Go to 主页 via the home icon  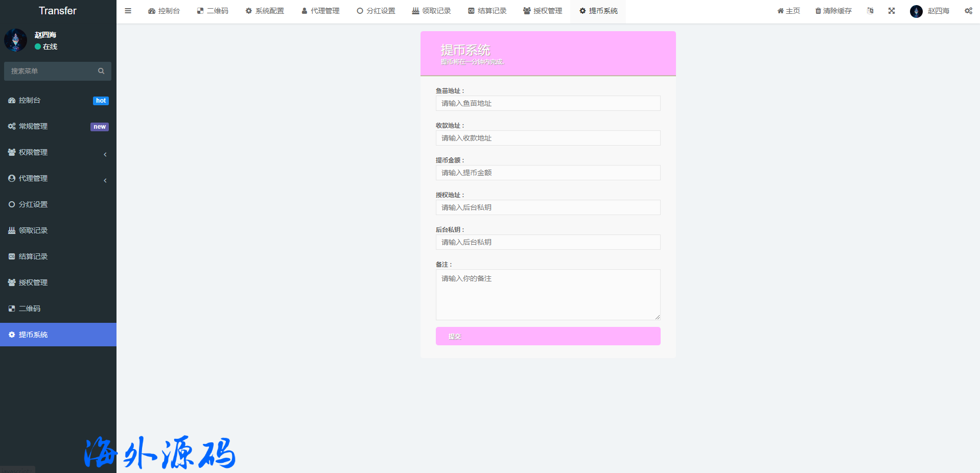[780, 11]
